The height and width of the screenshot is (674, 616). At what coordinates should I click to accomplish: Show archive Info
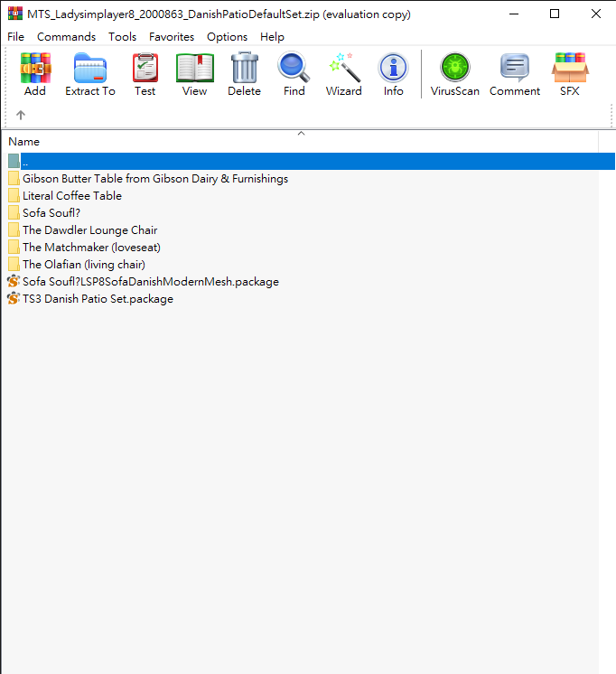393,74
